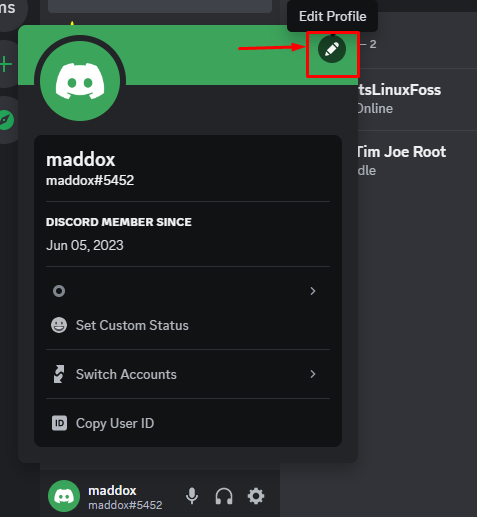Choose Switch Accounts menu entry
Viewport: 477px width, 517px height.
coord(188,374)
